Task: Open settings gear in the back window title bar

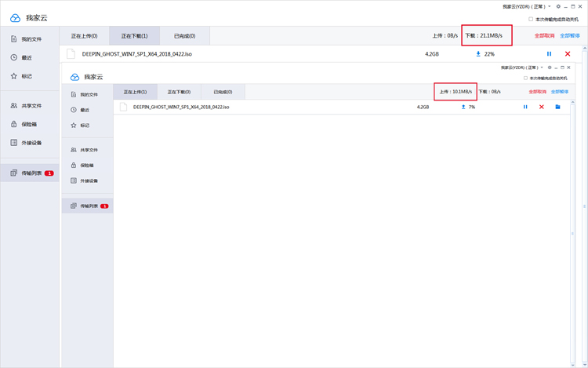Action: [x=558, y=6]
